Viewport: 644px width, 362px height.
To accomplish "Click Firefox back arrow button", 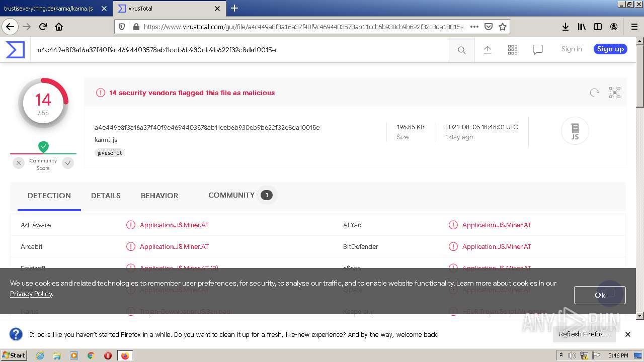I will pos(10,27).
